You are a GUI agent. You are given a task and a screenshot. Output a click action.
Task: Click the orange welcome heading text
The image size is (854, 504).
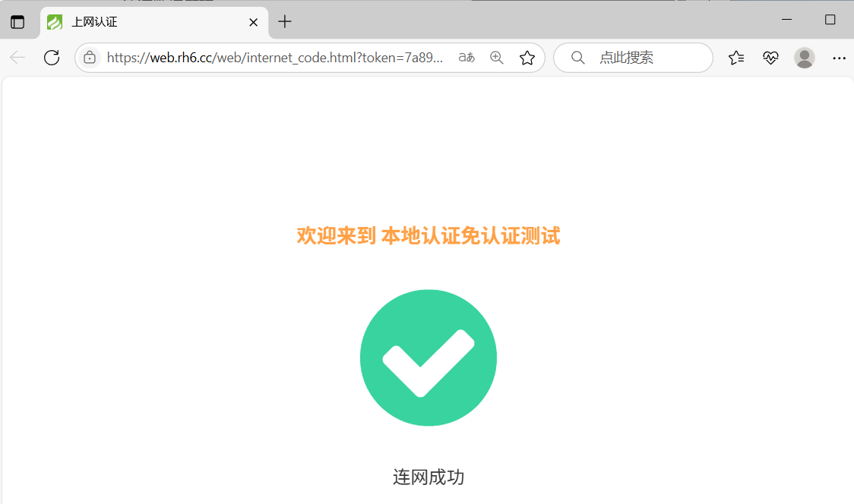click(x=429, y=235)
